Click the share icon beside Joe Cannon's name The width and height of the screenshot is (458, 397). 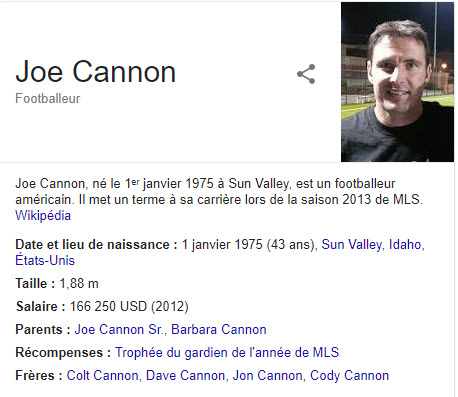(306, 74)
